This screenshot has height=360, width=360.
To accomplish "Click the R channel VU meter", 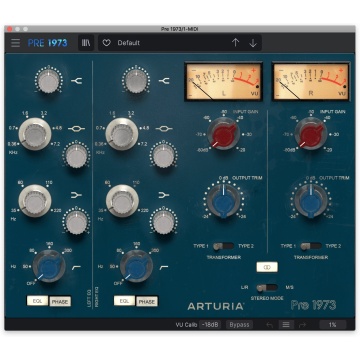I will point(311,82).
